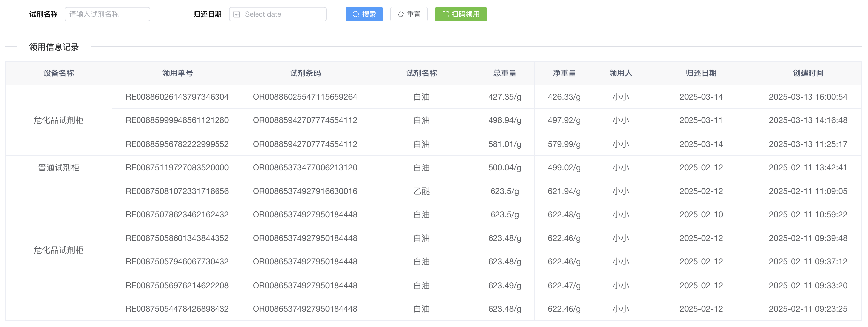Click the 搜索 search button
This screenshot has height=327, width=868.
[x=364, y=14]
